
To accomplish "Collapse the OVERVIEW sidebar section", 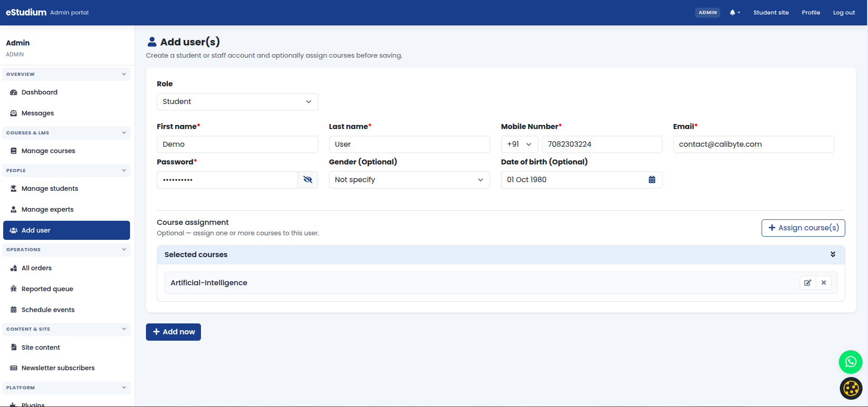I will 66,74.
